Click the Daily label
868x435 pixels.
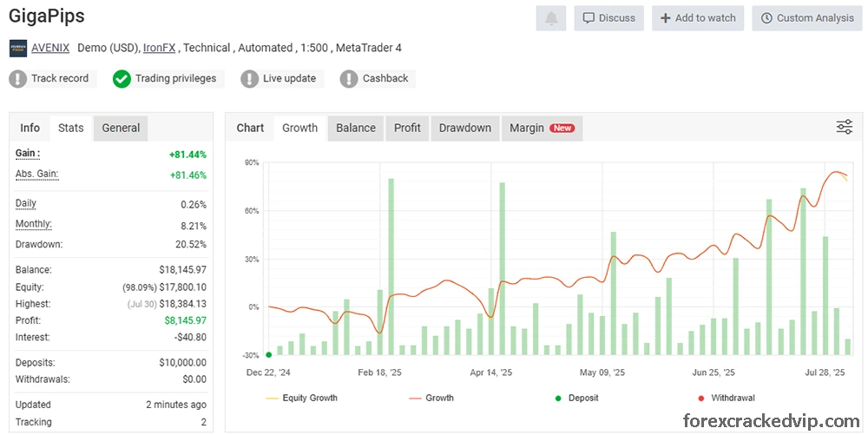pyautogui.click(x=26, y=203)
